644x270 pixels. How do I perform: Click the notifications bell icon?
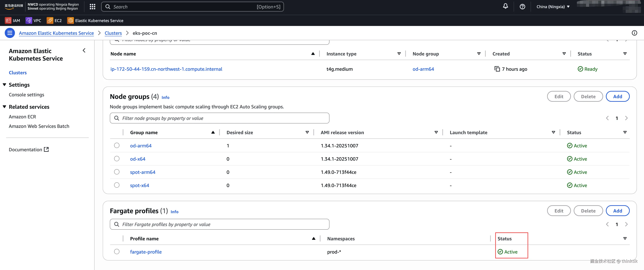click(505, 6)
